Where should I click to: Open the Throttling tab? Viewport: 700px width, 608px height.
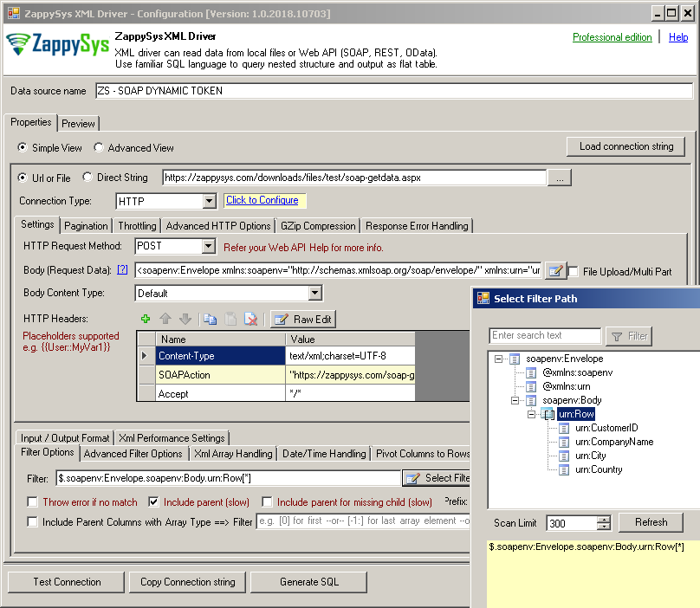(137, 226)
